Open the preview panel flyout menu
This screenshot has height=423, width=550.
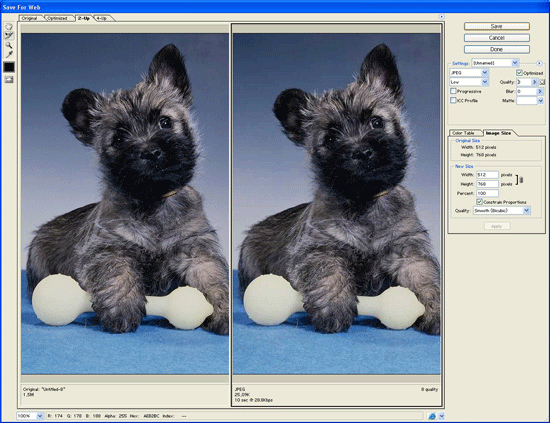click(x=442, y=16)
